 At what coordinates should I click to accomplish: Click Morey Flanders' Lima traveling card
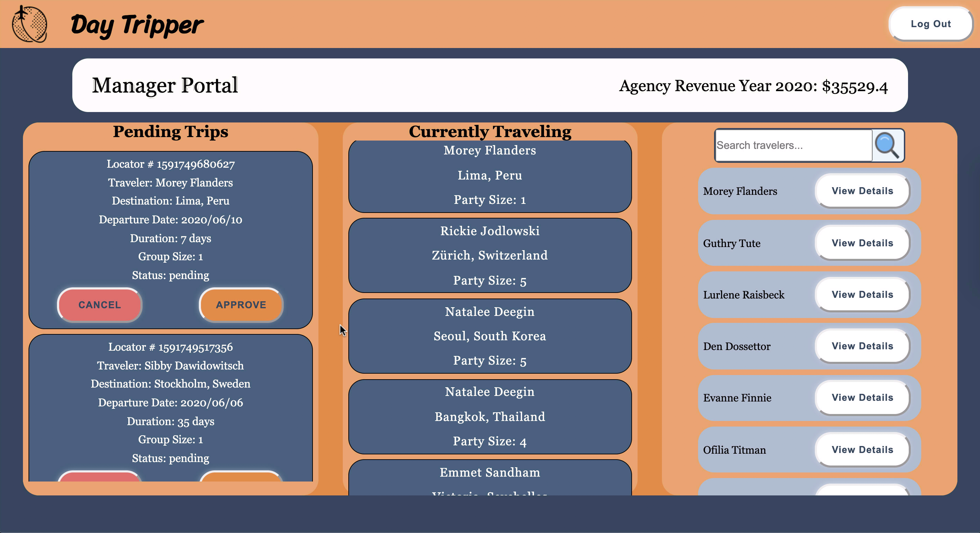(489, 175)
